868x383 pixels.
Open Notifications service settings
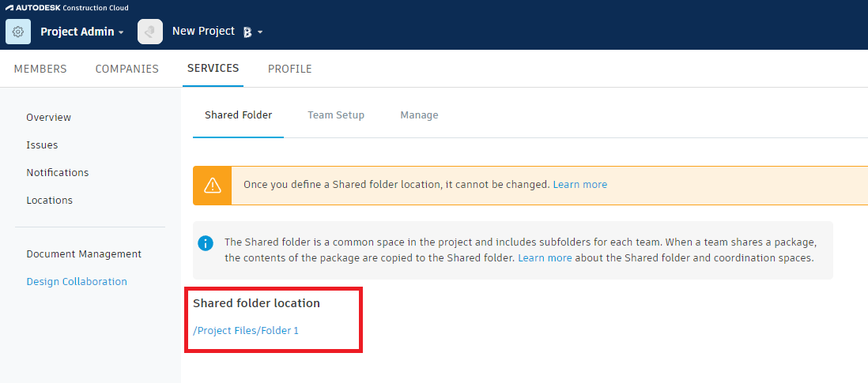point(58,173)
